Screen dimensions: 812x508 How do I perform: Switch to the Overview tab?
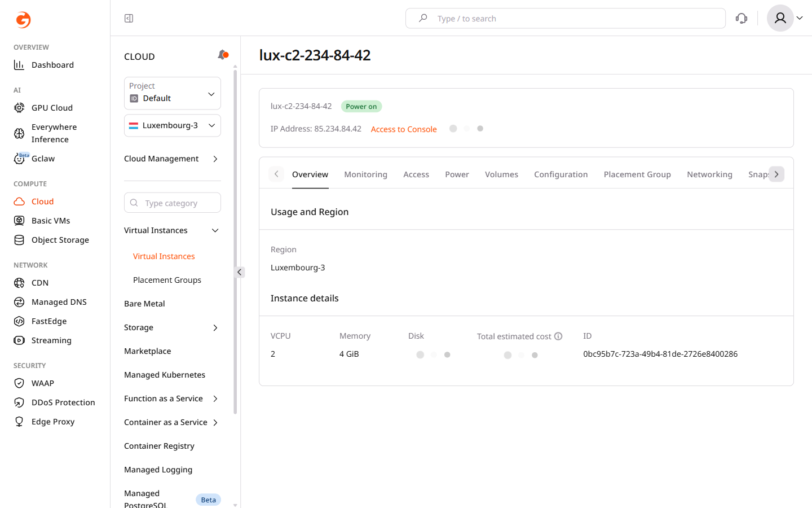coord(310,174)
